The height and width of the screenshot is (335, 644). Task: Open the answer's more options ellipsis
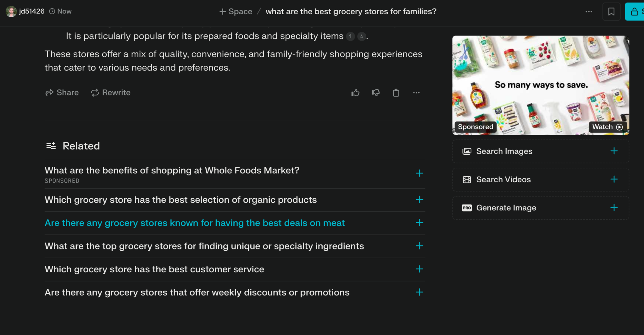click(416, 93)
